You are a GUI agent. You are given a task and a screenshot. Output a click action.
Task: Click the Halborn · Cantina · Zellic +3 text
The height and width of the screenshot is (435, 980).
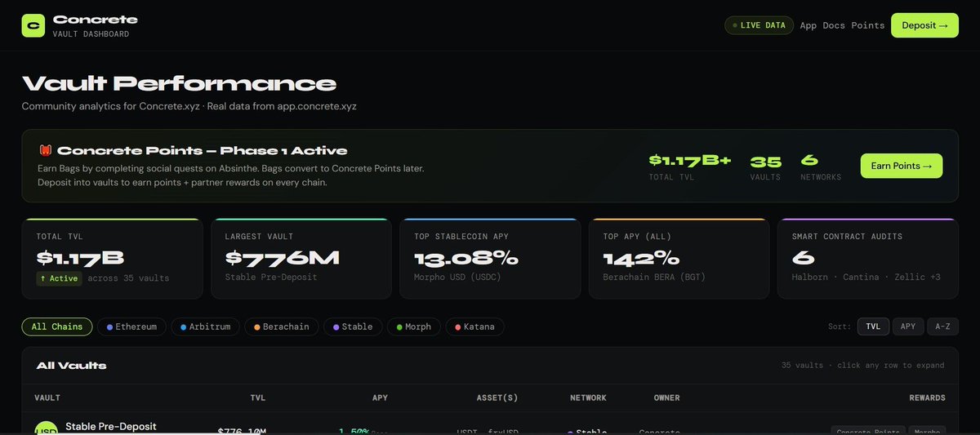tap(866, 277)
